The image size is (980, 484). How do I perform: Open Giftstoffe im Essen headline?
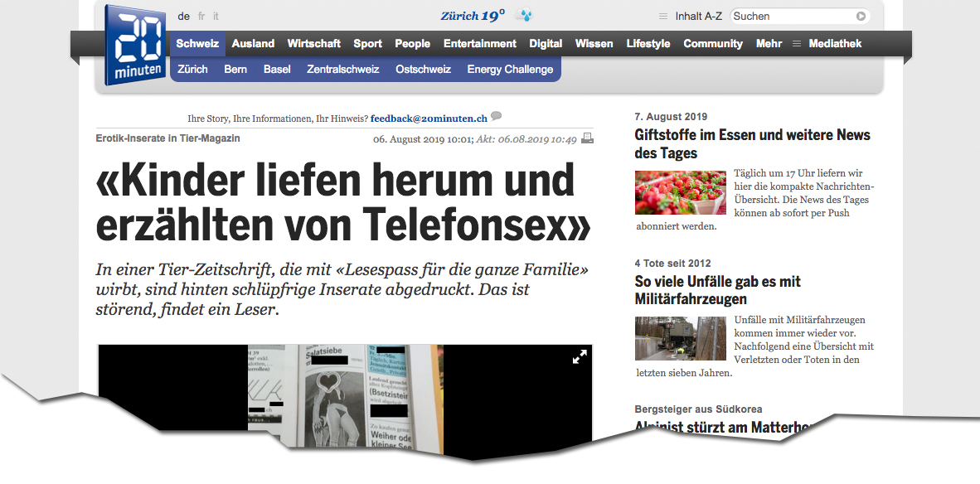[x=753, y=143]
